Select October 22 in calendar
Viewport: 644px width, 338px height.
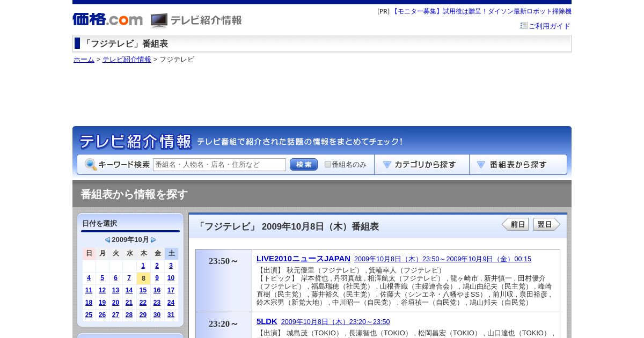(x=143, y=303)
